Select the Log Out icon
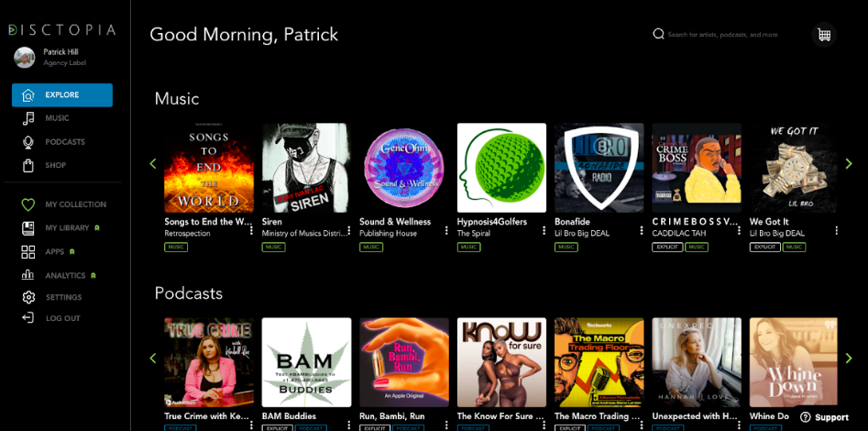Viewport: 868px width, 431px height. pyautogui.click(x=27, y=318)
